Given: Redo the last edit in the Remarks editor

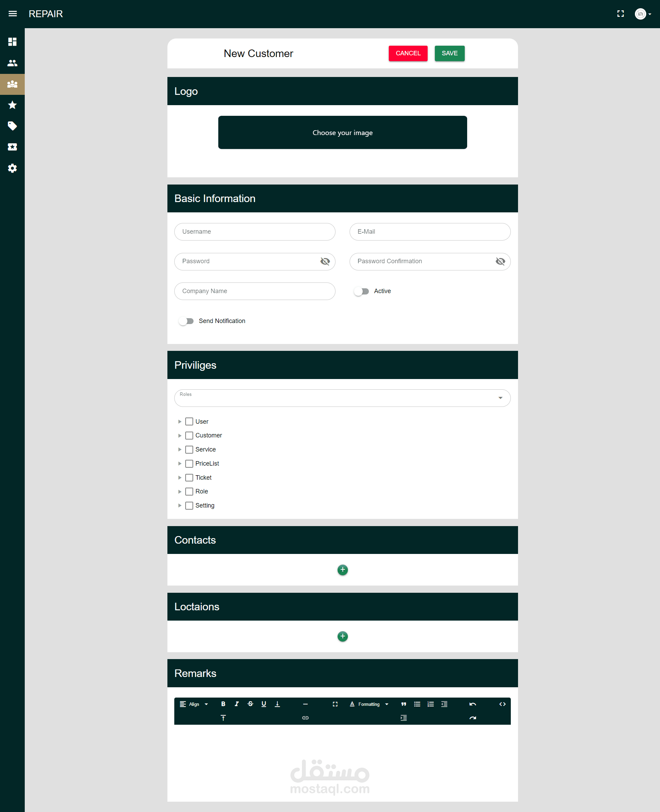Looking at the screenshot, I should pyautogui.click(x=473, y=718).
